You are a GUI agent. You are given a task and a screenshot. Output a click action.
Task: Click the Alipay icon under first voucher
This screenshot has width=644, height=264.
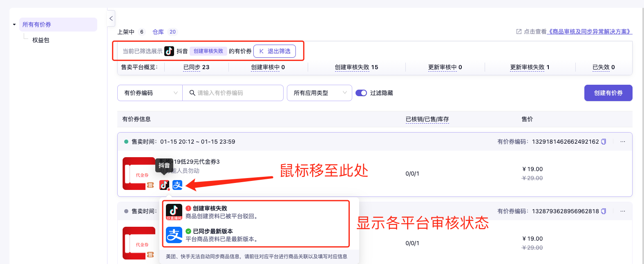tap(177, 185)
